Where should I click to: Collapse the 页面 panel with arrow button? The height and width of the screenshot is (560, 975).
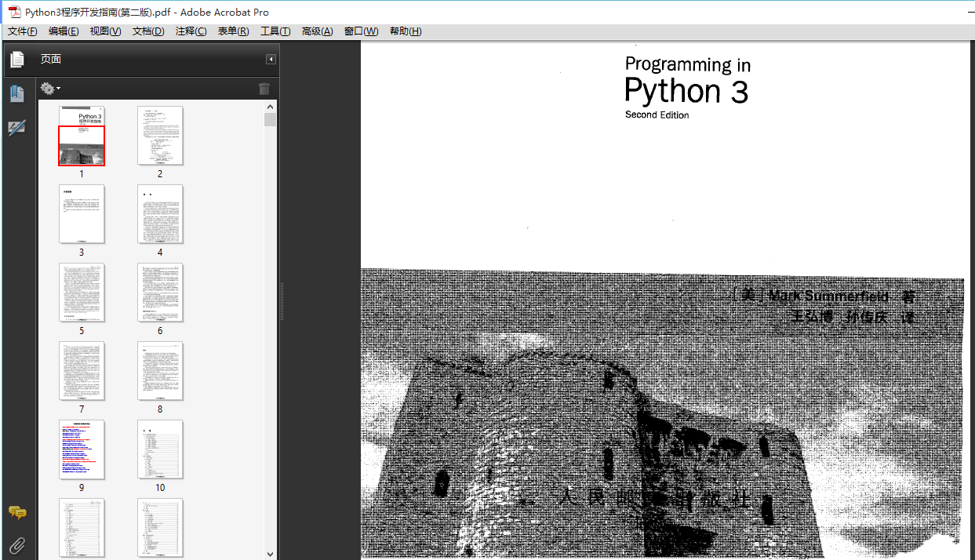(x=271, y=60)
